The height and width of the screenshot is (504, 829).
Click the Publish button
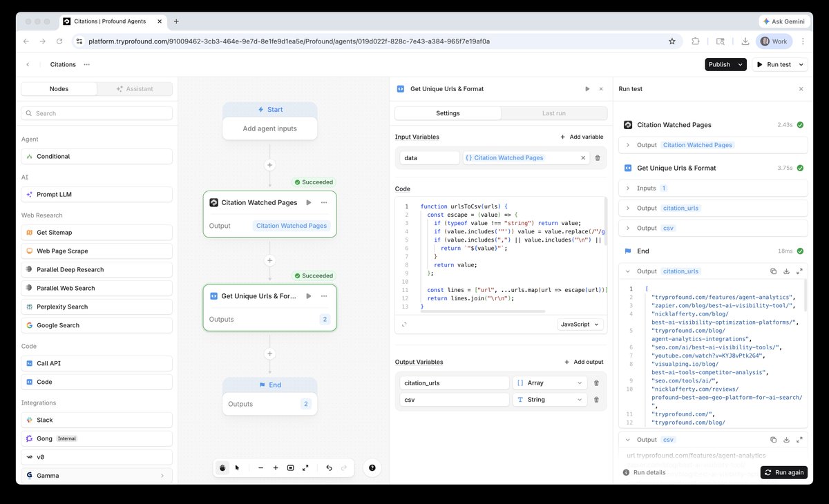click(719, 64)
